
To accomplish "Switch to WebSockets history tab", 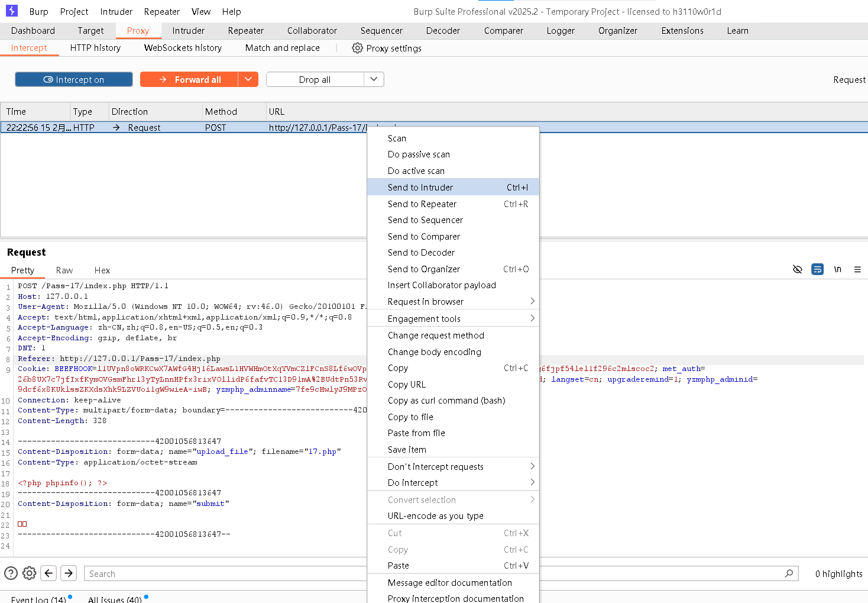I will pyautogui.click(x=183, y=48).
